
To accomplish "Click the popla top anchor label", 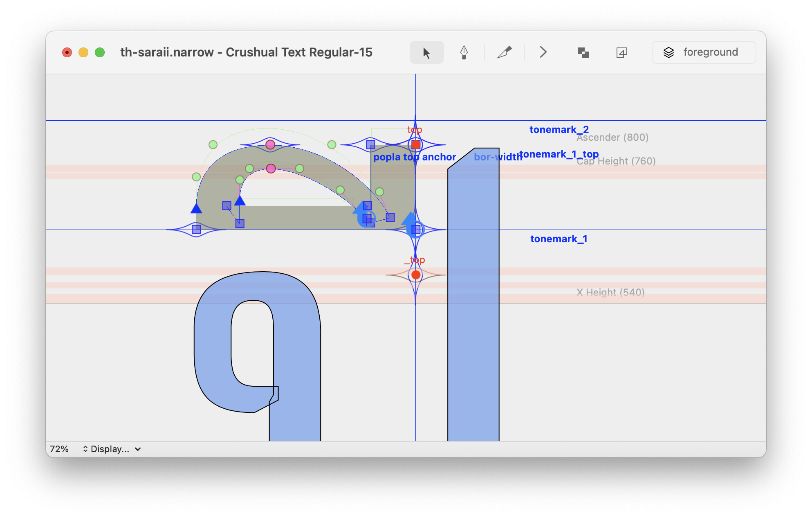I will 414,157.
